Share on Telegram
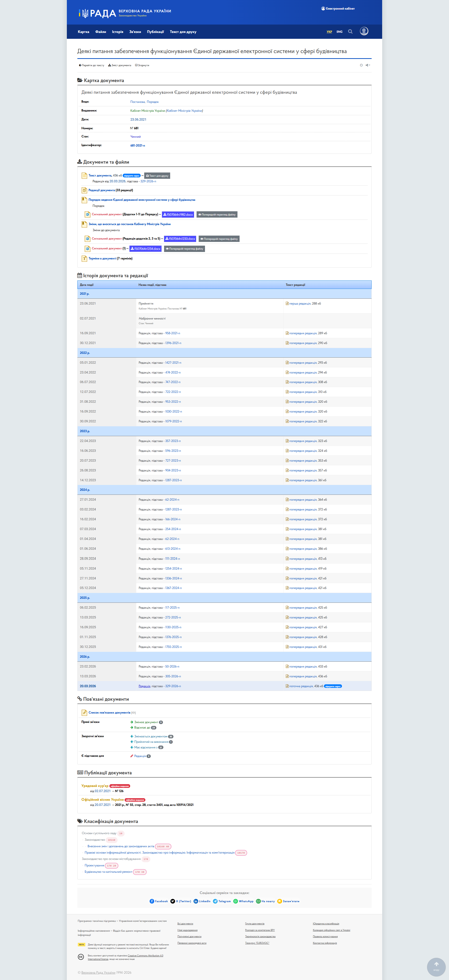The width and height of the screenshot is (449, 980). [x=222, y=901]
